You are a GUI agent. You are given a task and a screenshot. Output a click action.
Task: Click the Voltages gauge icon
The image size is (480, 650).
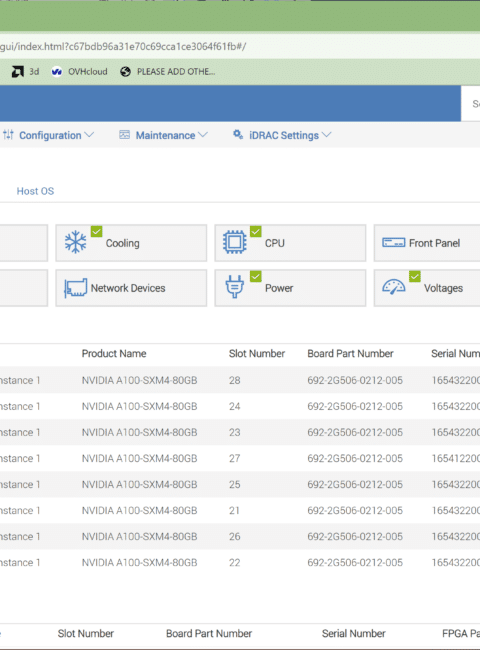tap(393, 287)
